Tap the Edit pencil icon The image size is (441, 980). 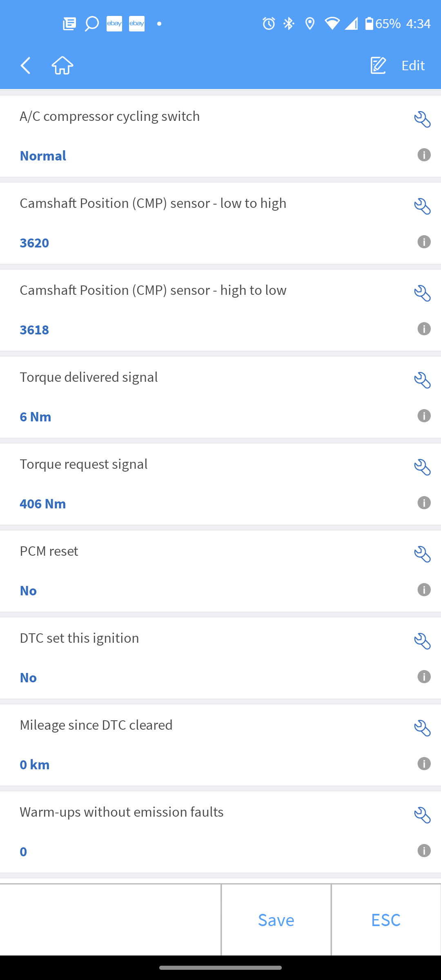378,65
